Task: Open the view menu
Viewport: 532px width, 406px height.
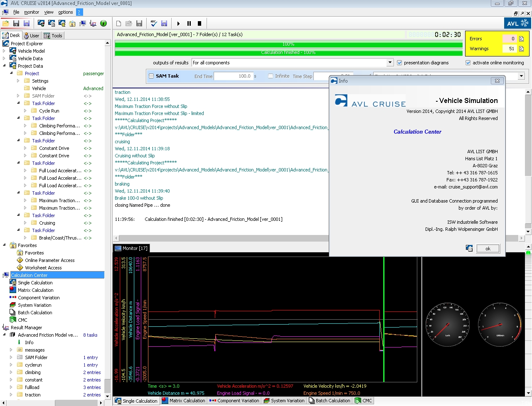Action: coord(49,12)
